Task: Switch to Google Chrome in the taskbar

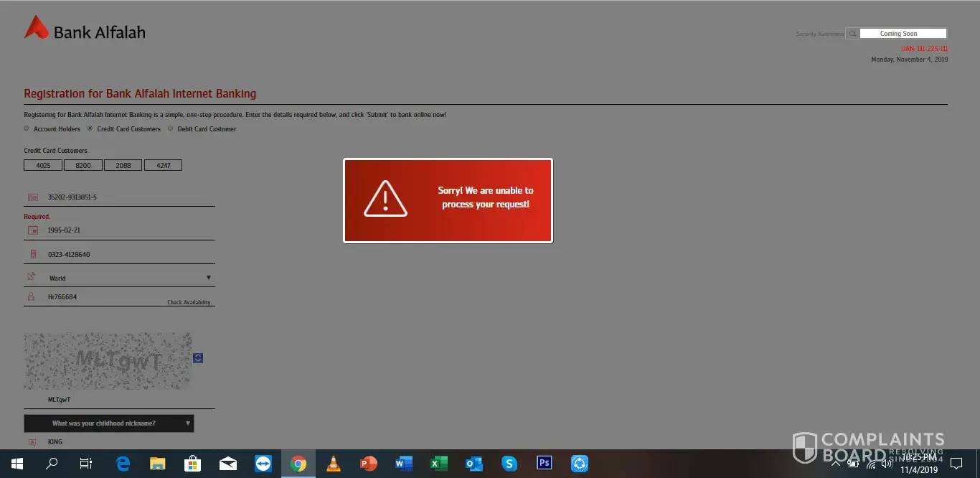Action: click(298, 464)
